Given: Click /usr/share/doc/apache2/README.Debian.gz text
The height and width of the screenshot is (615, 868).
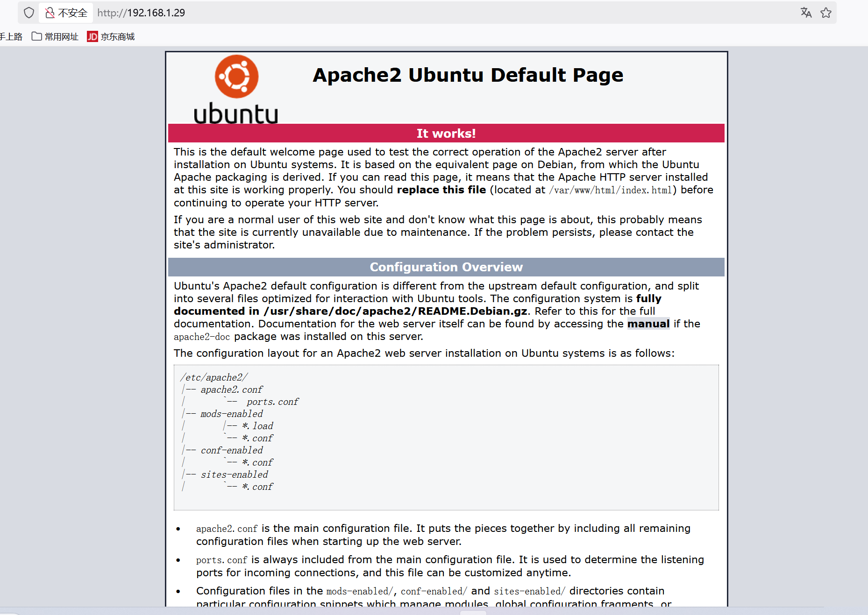Looking at the screenshot, I should click(x=396, y=311).
